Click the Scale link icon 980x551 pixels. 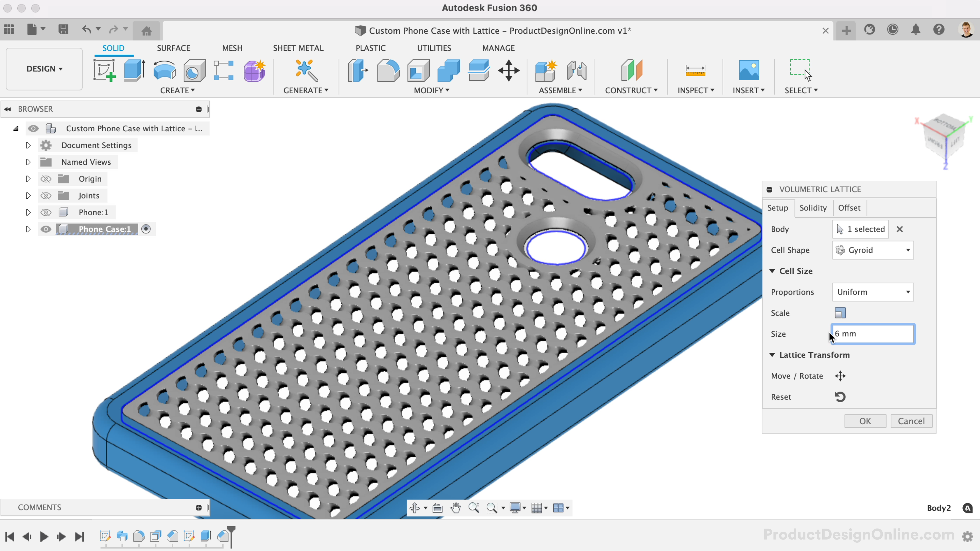tap(840, 312)
